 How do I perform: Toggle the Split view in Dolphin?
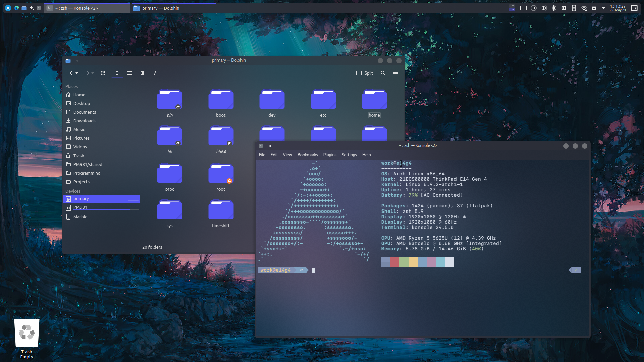[x=364, y=73]
